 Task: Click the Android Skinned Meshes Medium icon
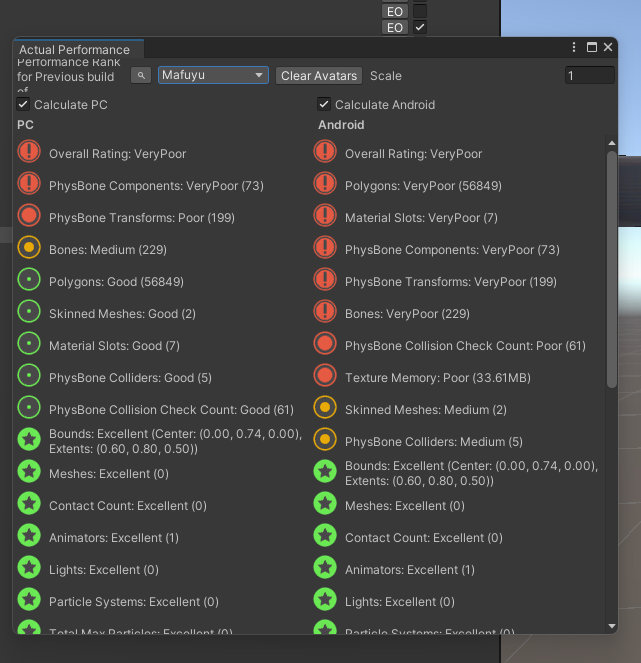pyautogui.click(x=325, y=407)
